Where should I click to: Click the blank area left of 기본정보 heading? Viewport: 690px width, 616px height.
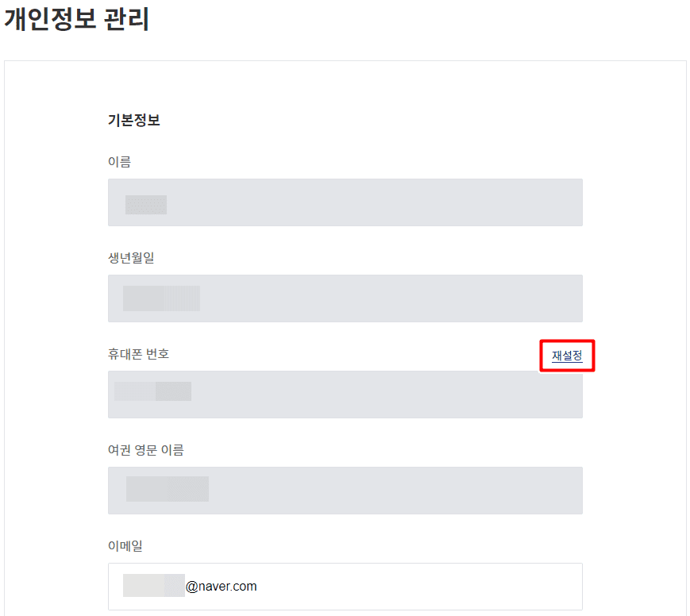56,121
